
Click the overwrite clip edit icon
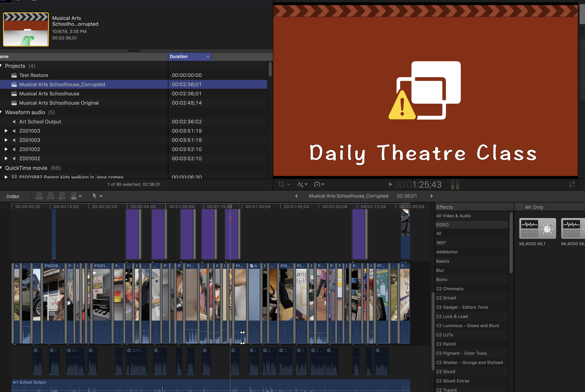pos(74,196)
